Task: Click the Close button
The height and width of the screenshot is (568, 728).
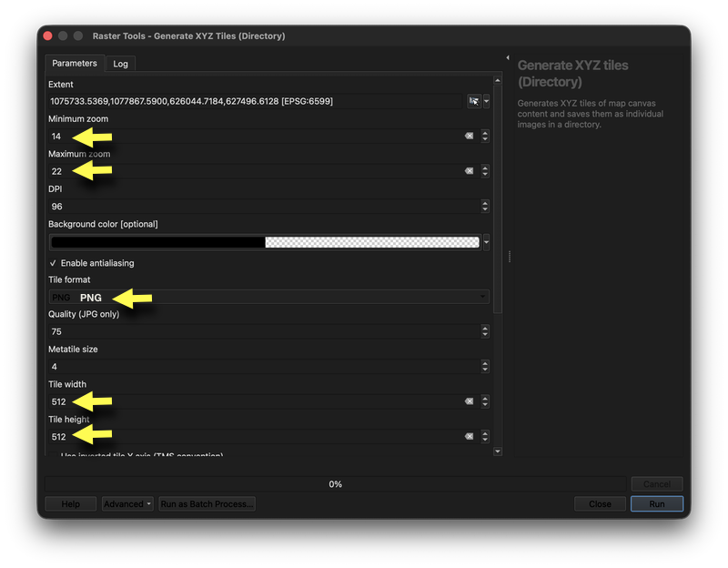Action: [600, 504]
